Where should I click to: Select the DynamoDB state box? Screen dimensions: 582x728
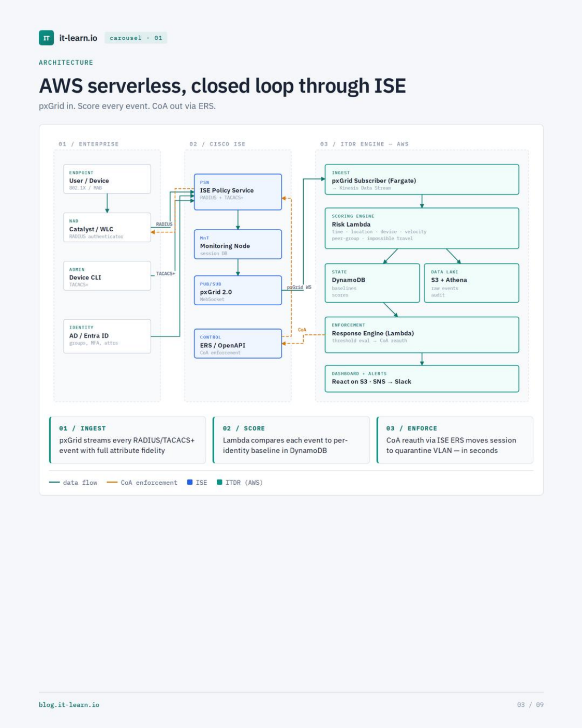(x=372, y=283)
